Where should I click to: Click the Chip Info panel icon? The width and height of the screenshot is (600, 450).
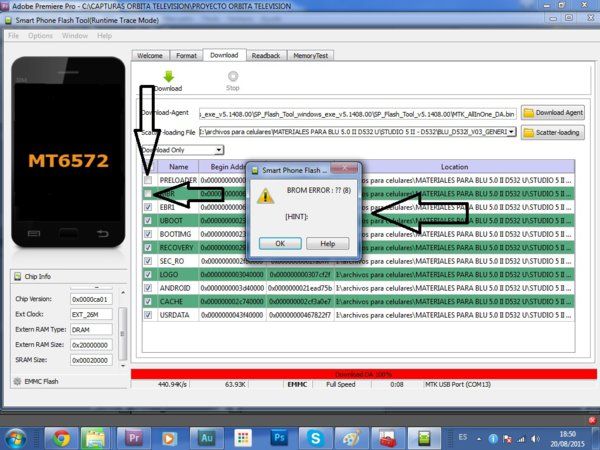[x=17, y=276]
